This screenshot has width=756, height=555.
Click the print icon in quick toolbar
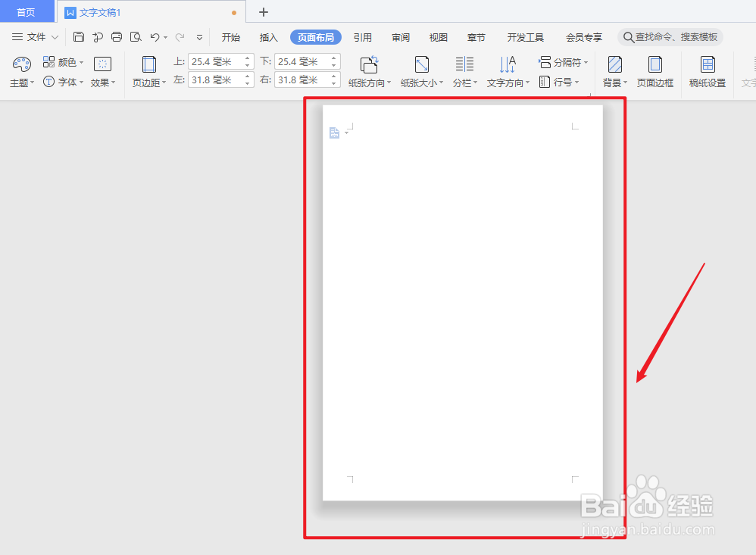(117, 37)
